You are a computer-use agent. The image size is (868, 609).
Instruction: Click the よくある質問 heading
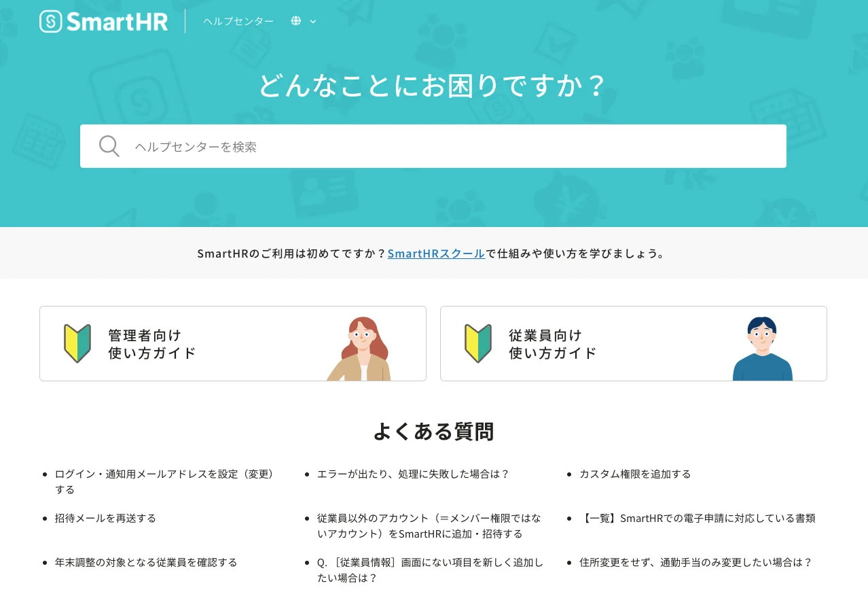pyautogui.click(x=433, y=432)
